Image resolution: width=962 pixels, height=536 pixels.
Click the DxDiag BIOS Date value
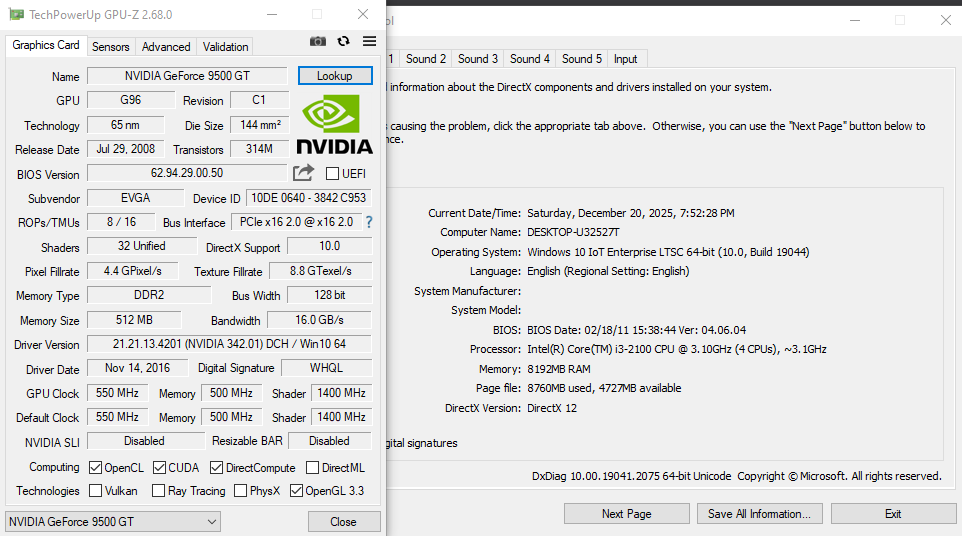click(636, 330)
